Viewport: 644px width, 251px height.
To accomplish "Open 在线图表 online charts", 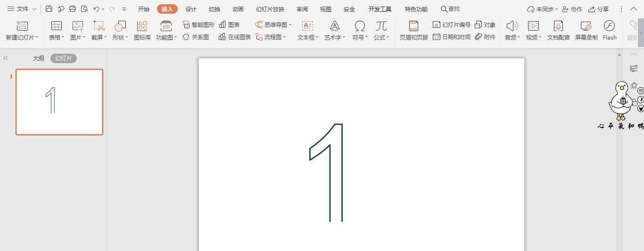I will coord(235,37).
